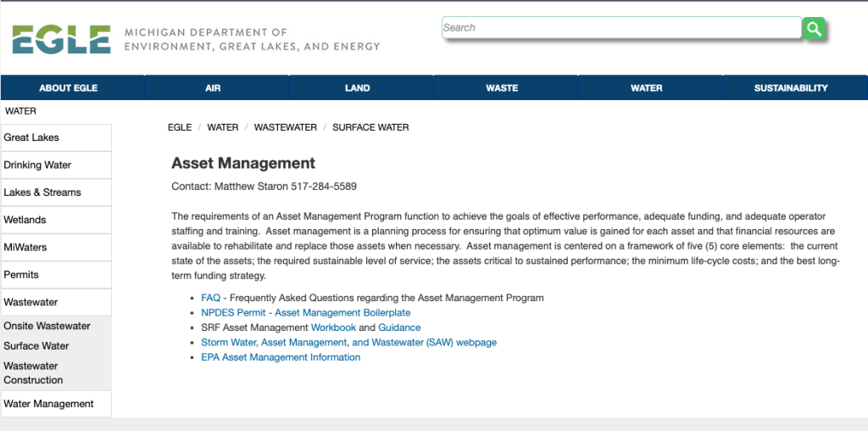This screenshot has width=868, height=431.
Task: Click the Michigan Department of Environment header text
Action: click(253, 39)
